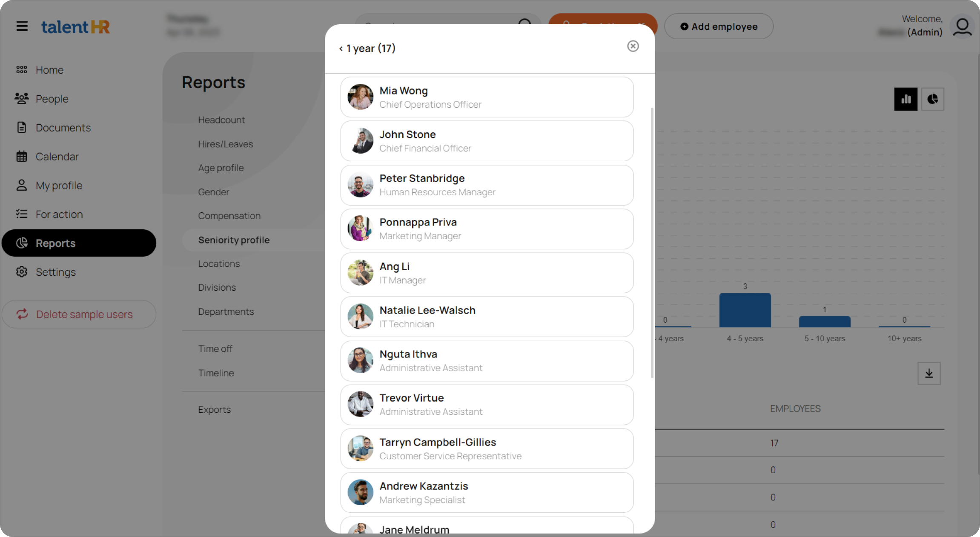Go to Settings in sidebar

coord(56,272)
